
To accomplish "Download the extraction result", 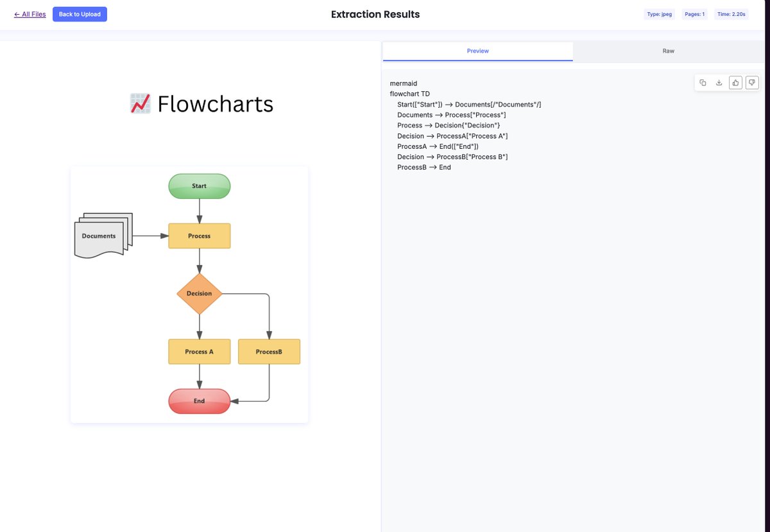I will [x=719, y=83].
